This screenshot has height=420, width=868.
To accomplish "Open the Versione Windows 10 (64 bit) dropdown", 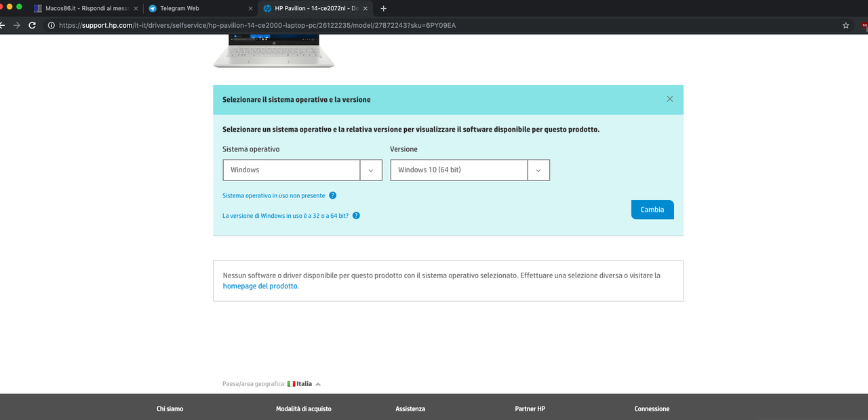I will click(x=470, y=170).
